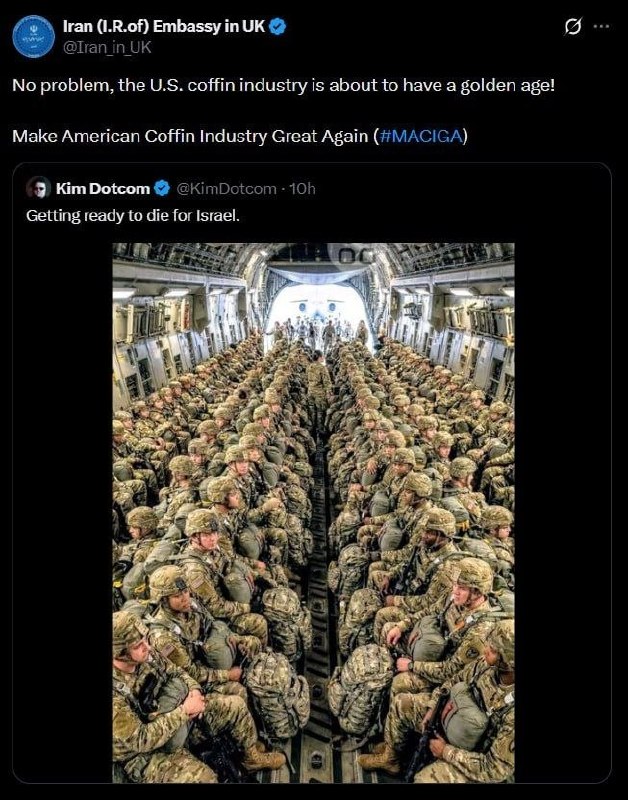Click verified badge next to Kim Dotcom
This screenshot has height=800, width=628.
coord(162,188)
